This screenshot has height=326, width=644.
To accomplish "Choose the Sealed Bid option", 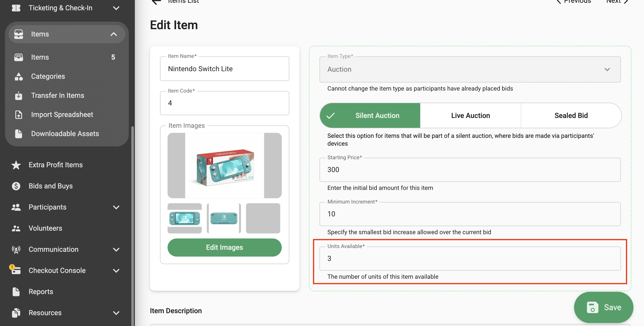I will coord(571,115).
